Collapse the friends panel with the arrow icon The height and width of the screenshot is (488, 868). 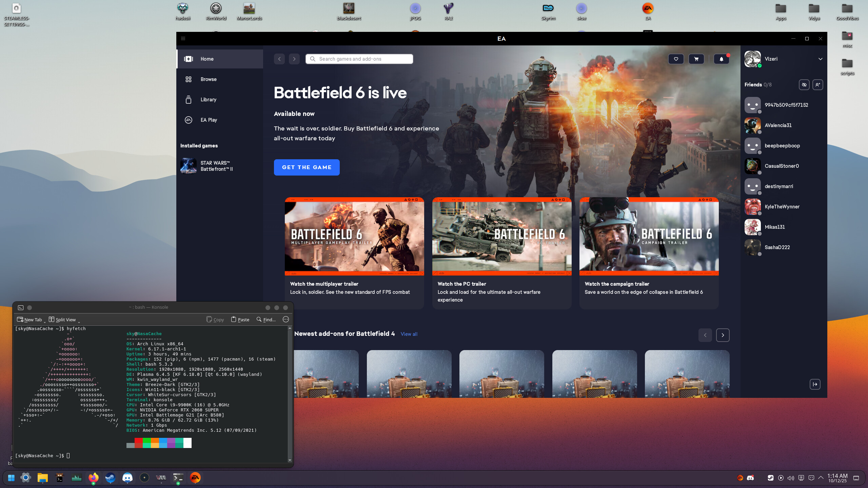(x=815, y=384)
